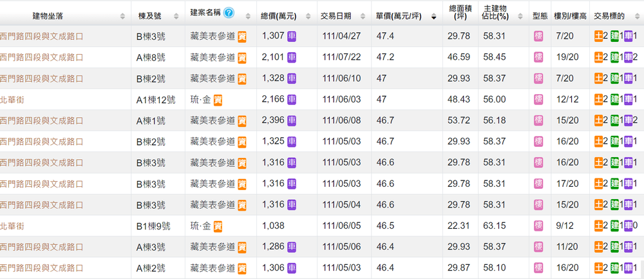Click the 1,038 total price cell

point(273,226)
